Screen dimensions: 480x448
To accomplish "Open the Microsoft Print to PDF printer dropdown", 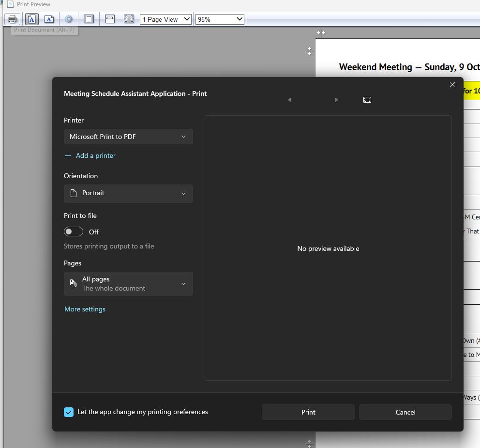I will [x=128, y=137].
